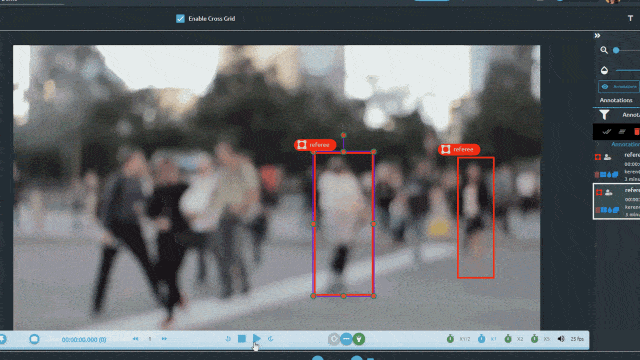Click the timecode 00:00:00.000 display
640x360 pixels.
tap(84, 340)
